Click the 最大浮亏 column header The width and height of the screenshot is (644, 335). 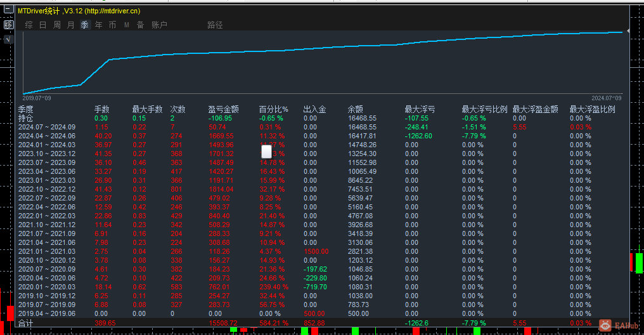coord(420,109)
